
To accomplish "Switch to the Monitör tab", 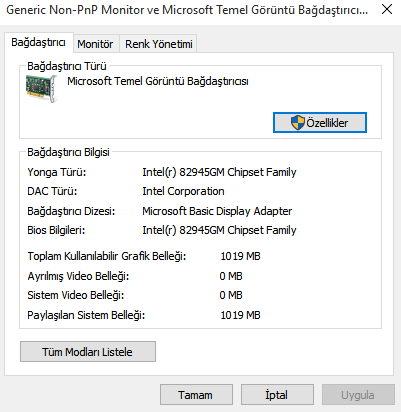I will pos(95,44).
